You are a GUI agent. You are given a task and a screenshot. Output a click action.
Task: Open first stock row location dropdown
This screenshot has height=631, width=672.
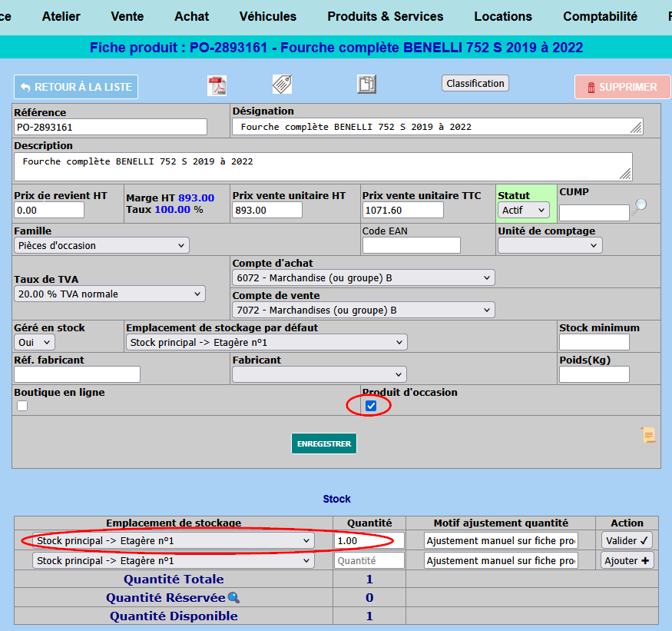(x=174, y=540)
